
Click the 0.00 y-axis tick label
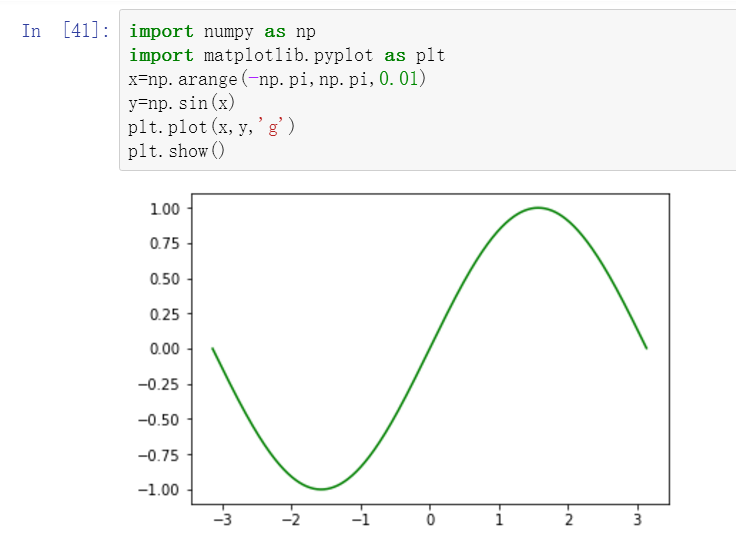tap(164, 349)
